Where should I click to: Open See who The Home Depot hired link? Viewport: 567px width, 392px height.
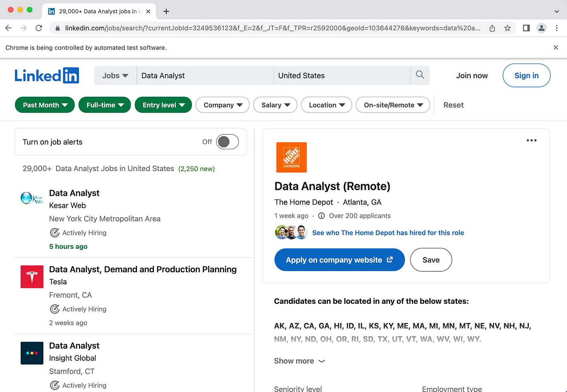point(388,233)
